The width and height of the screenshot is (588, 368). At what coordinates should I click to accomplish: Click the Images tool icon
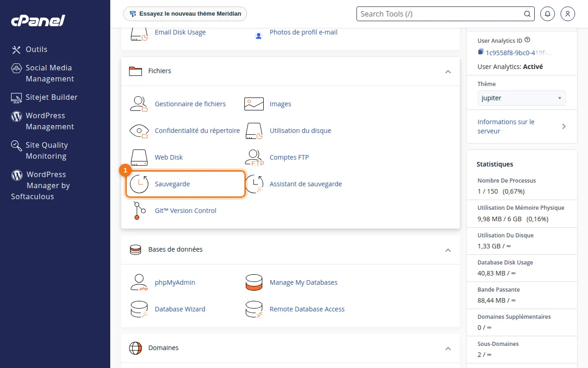254,104
